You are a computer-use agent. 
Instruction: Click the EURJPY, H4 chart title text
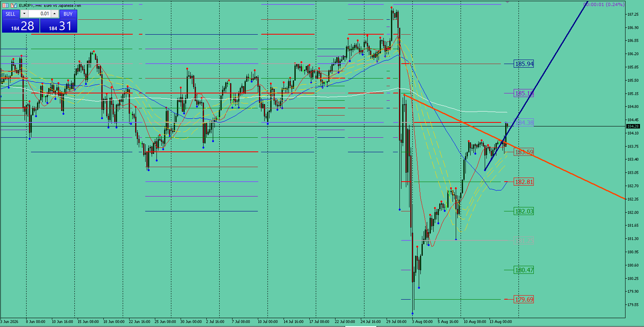click(50, 6)
